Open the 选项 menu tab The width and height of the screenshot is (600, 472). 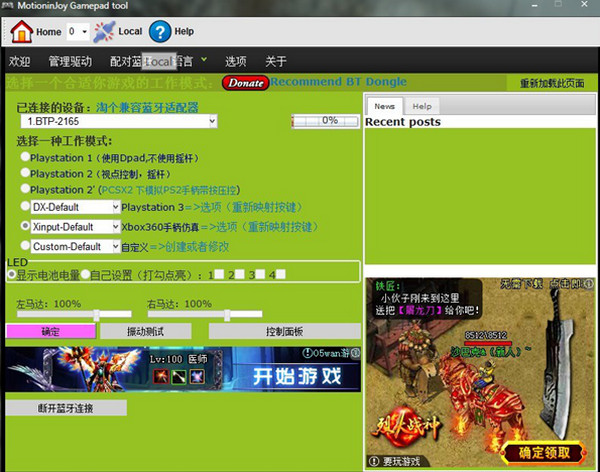[x=236, y=61]
